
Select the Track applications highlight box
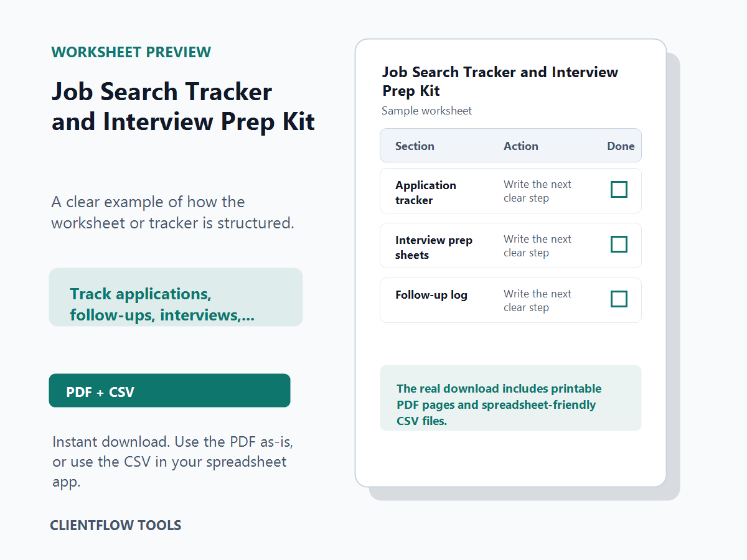point(176,297)
